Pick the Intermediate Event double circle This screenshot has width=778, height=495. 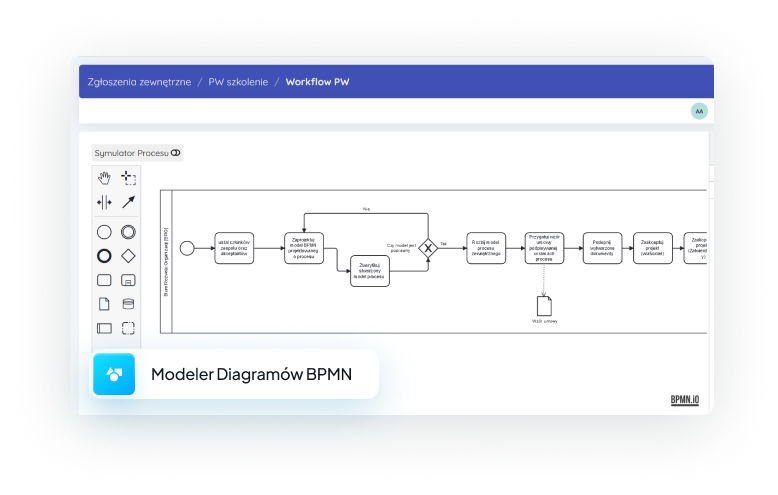tap(128, 232)
